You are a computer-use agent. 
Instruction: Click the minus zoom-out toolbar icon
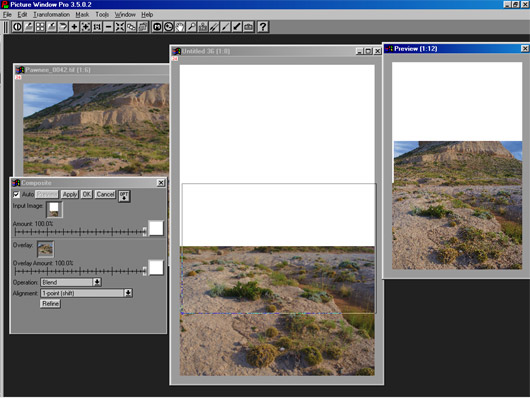coord(109,27)
